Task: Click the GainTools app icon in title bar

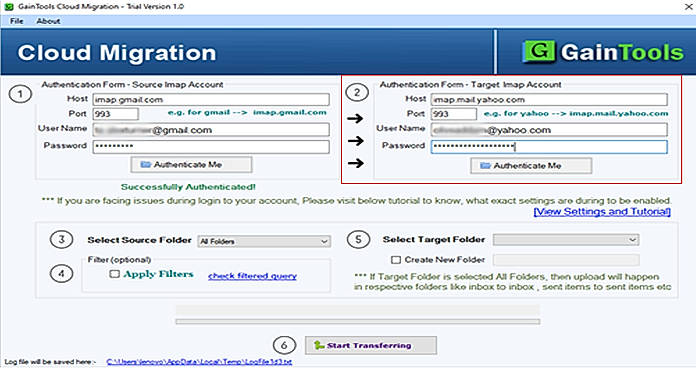Action: pos(8,7)
